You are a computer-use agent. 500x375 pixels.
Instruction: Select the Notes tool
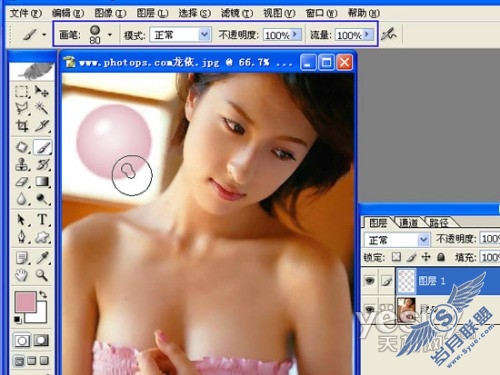coord(22,258)
